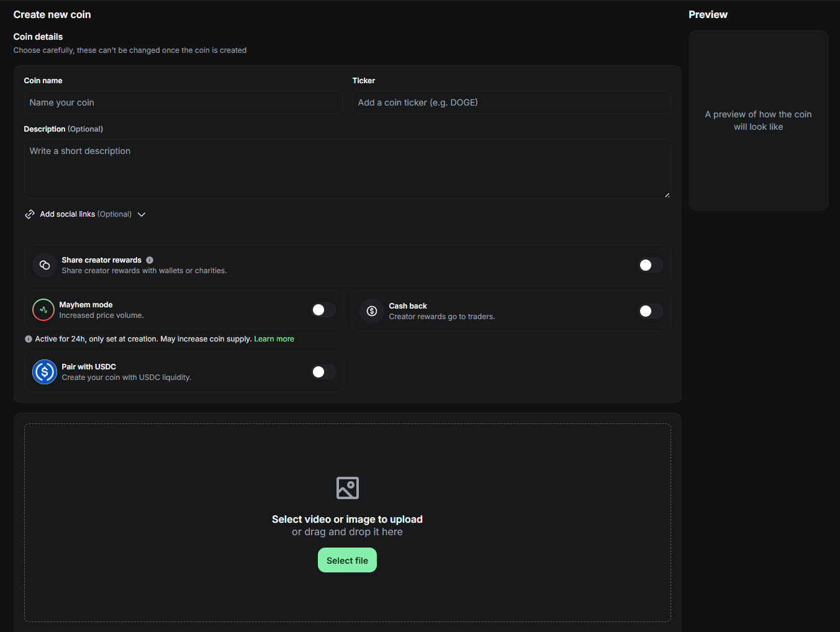Click the 'Select video or image to upload' text

(x=348, y=519)
